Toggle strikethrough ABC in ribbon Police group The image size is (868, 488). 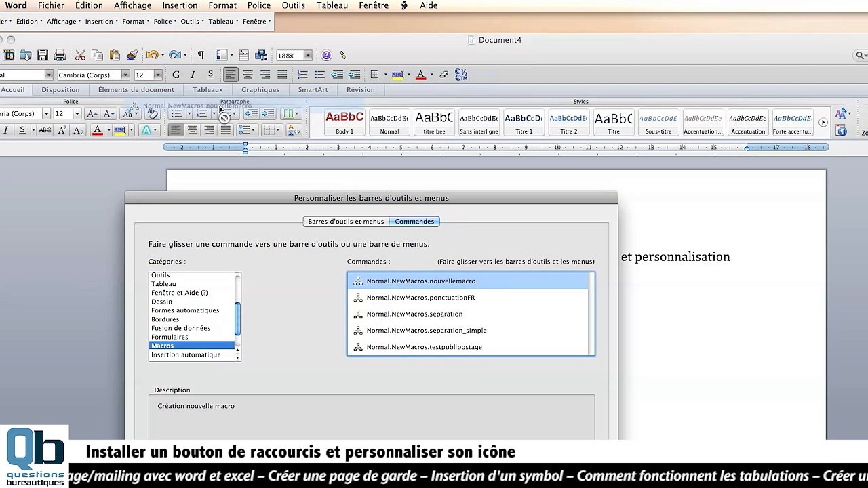[45, 130]
